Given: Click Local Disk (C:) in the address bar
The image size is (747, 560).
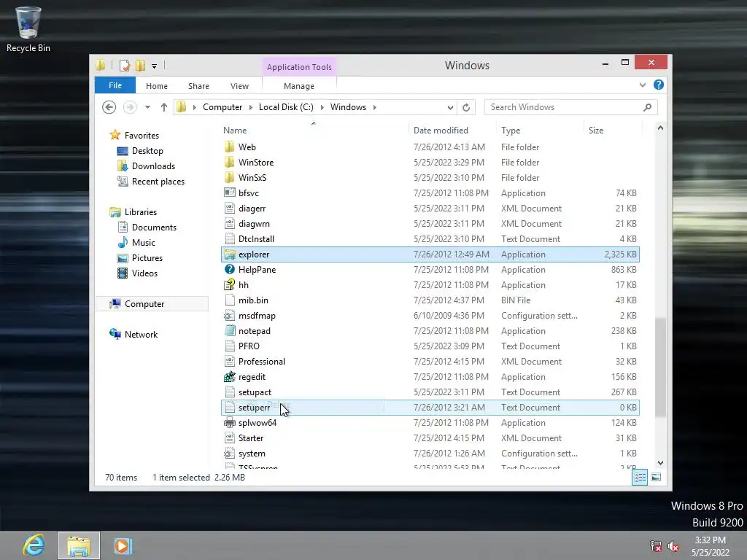Looking at the screenshot, I should (286, 107).
